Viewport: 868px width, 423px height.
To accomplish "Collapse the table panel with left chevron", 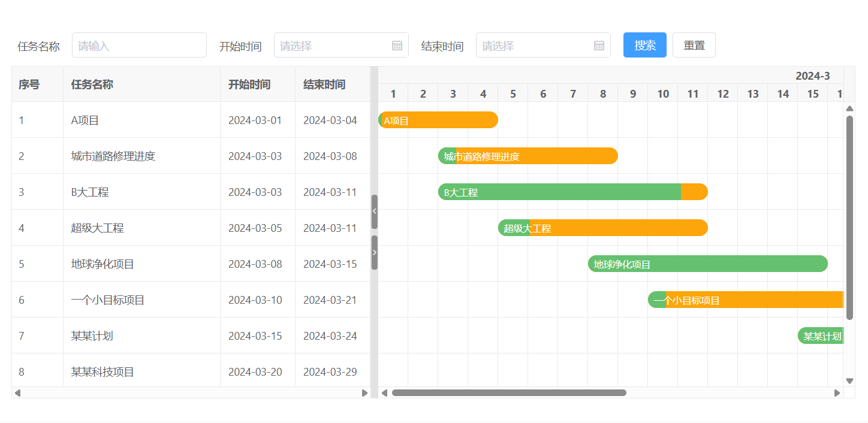I will coord(375,211).
